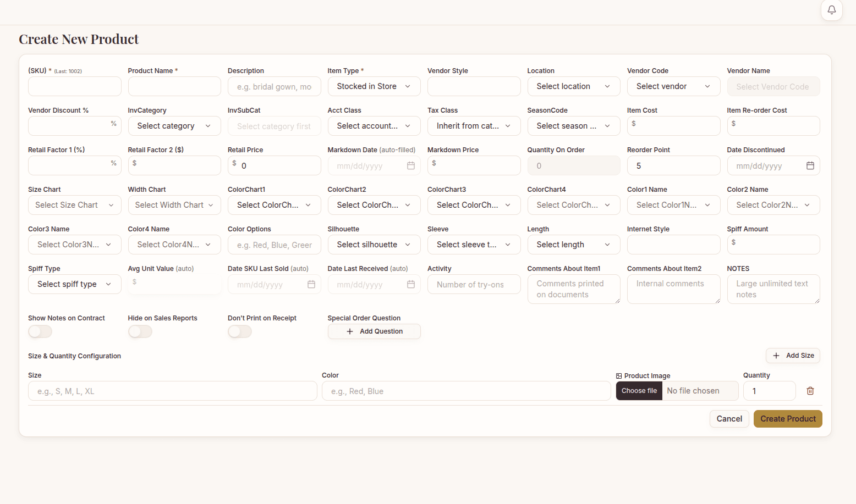Click the Retail Price field
The height and width of the screenshot is (504, 856).
(275, 165)
